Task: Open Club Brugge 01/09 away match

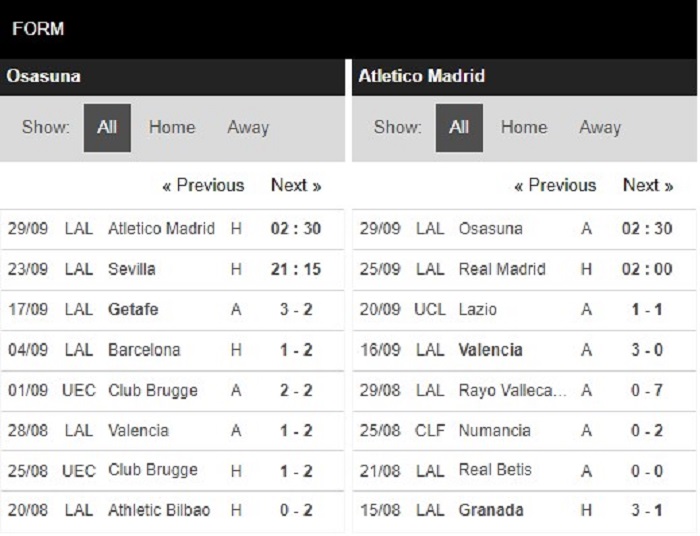Action: click(x=172, y=391)
